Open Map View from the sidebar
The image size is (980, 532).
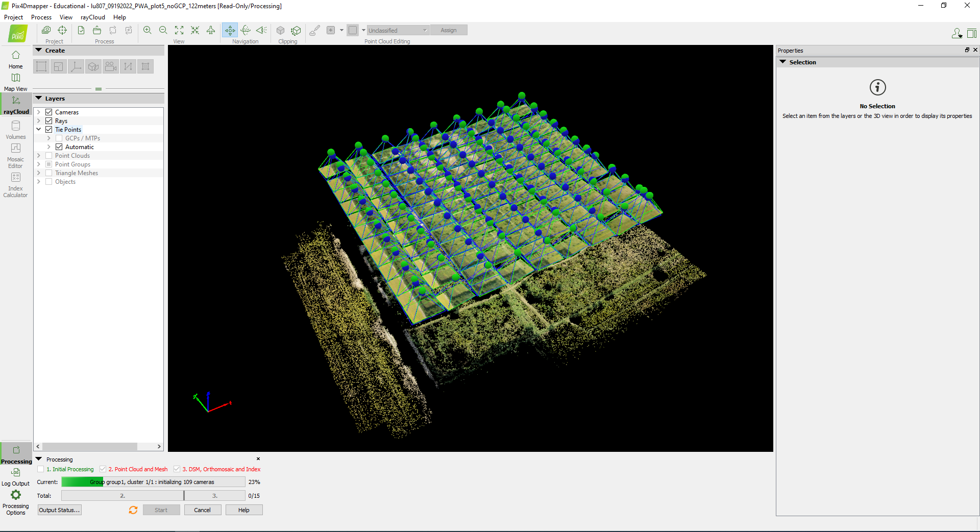pyautogui.click(x=16, y=82)
